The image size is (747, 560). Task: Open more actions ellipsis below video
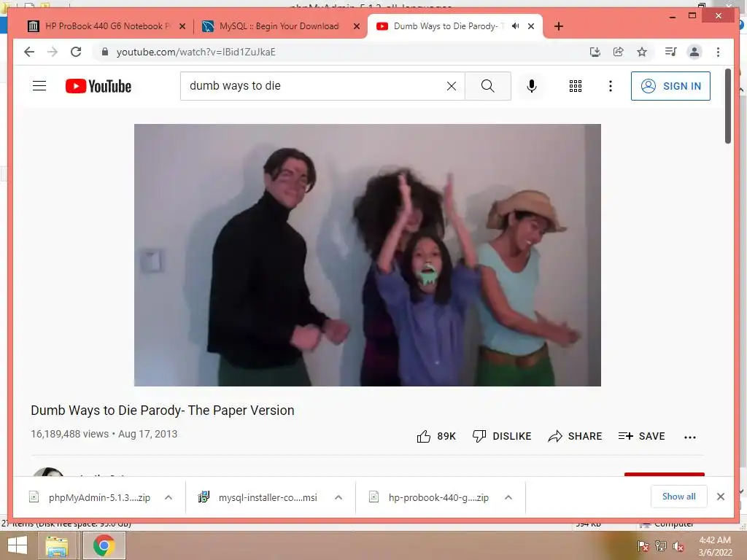click(690, 437)
